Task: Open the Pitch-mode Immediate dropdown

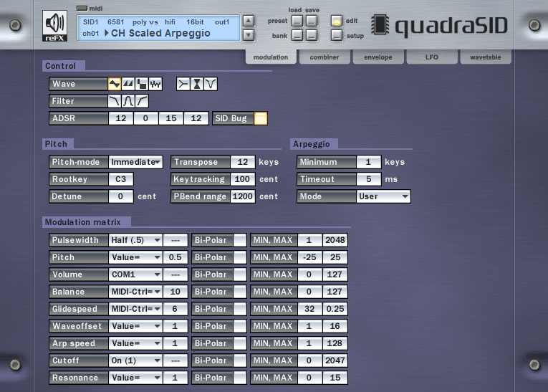Action: click(x=135, y=162)
